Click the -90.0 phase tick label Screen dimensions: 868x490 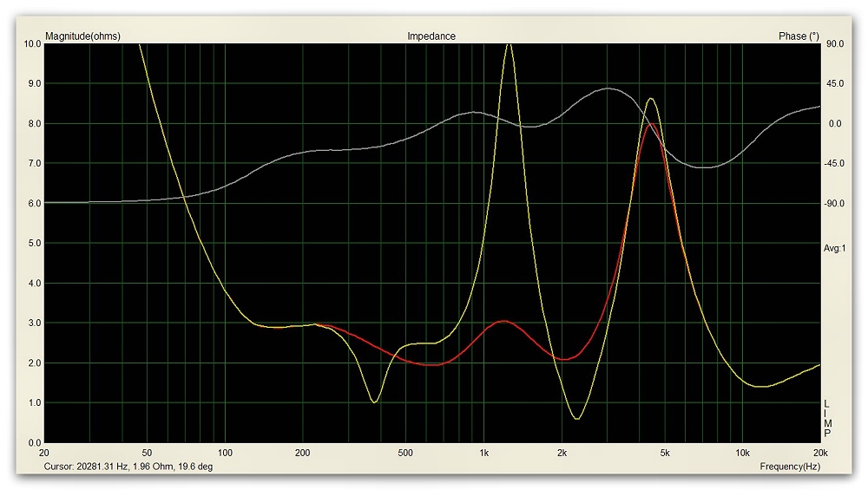[x=832, y=204]
